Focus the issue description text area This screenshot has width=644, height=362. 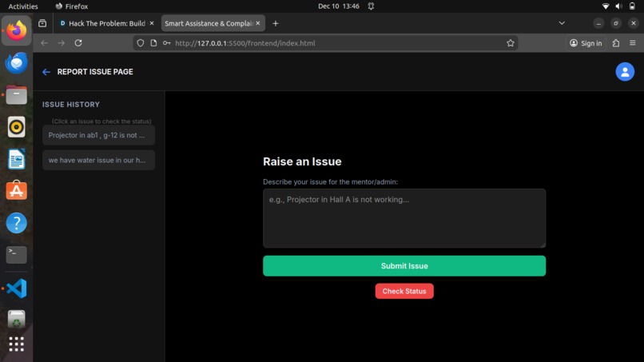[x=404, y=218]
